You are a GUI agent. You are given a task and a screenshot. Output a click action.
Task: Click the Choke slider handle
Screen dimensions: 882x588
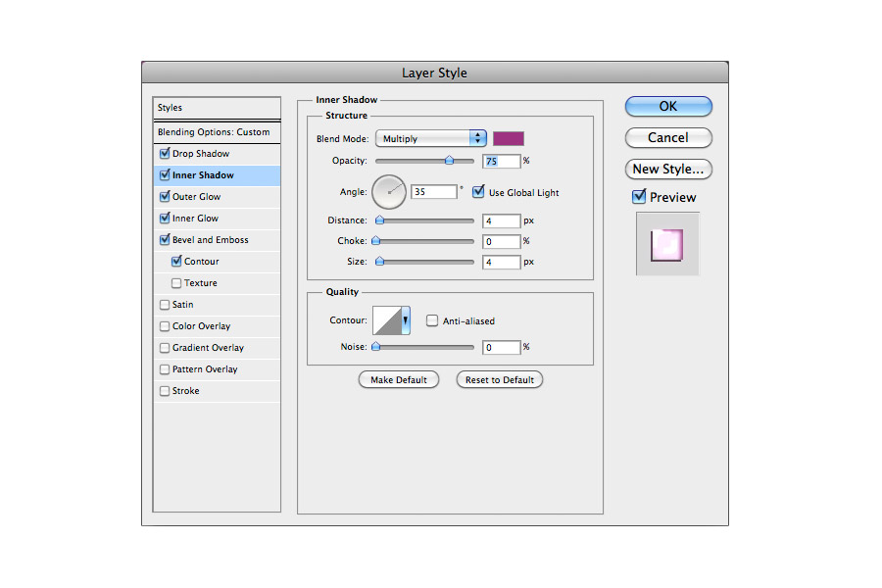pos(376,241)
